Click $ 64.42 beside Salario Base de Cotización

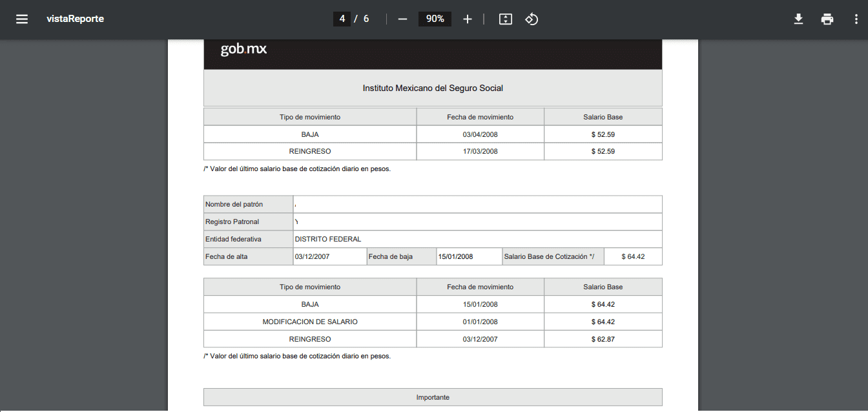[x=633, y=256]
